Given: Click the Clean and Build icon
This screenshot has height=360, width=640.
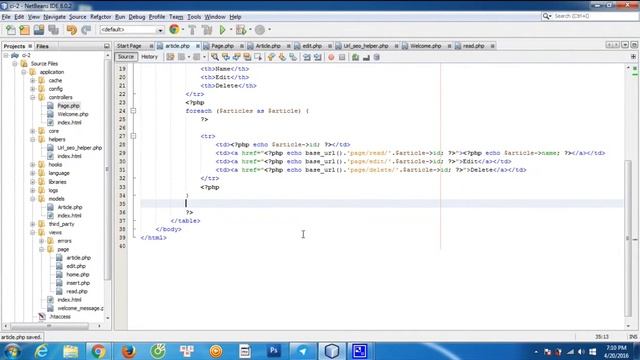Looking at the screenshot, I should [207, 30].
